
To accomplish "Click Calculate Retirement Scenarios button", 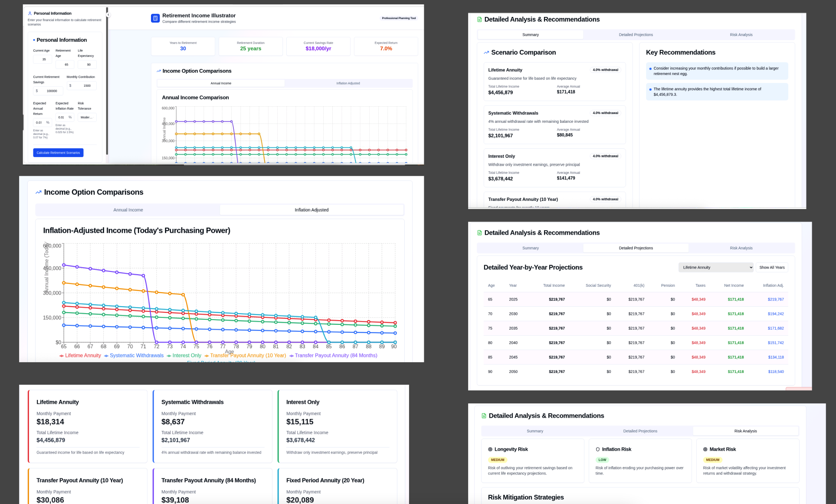I will [x=58, y=153].
